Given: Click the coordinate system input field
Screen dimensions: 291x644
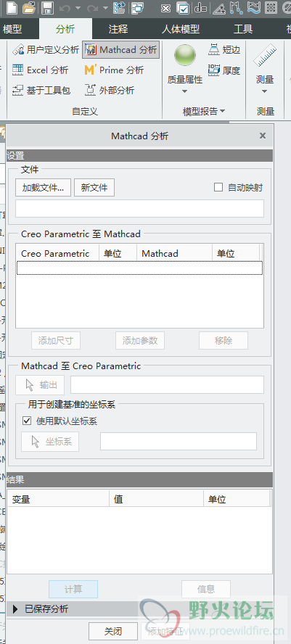Looking at the screenshot, I should point(179,442).
